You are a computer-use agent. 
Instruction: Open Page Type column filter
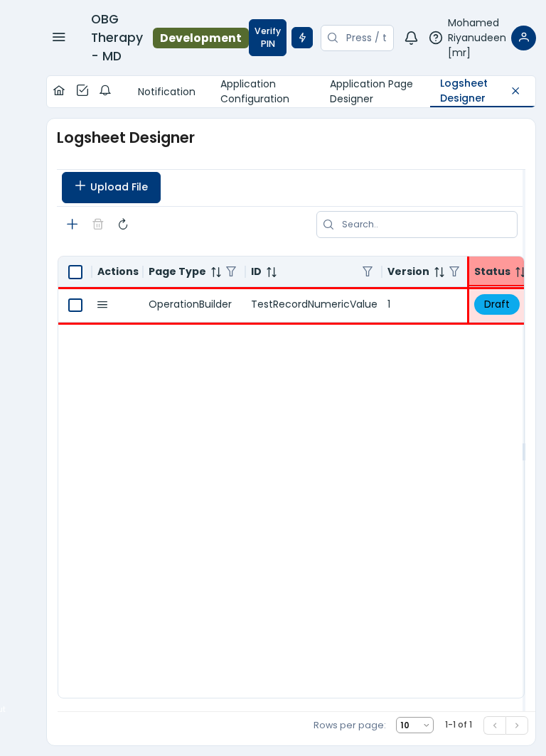click(231, 272)
